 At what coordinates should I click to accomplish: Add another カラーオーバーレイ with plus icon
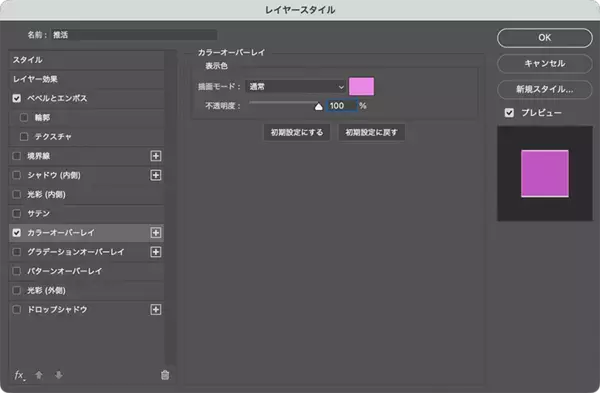pyautogui.click(x=156, y=233)
